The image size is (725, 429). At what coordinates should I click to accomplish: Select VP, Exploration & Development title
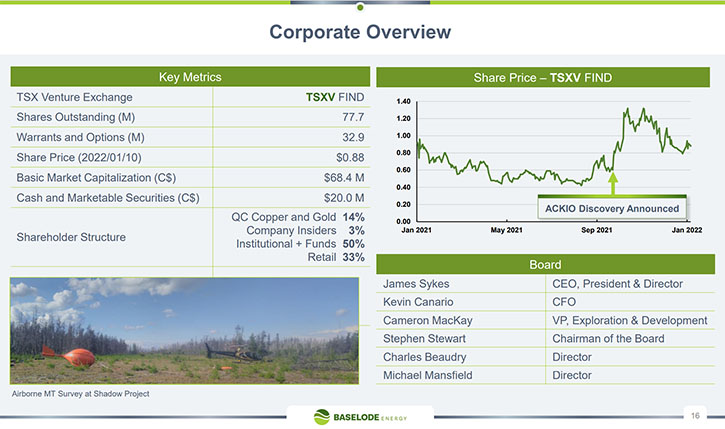[x=630, y=320]
